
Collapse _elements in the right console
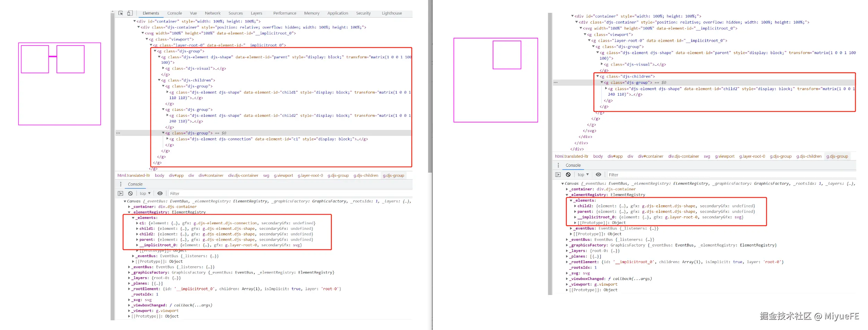point(571,200)
